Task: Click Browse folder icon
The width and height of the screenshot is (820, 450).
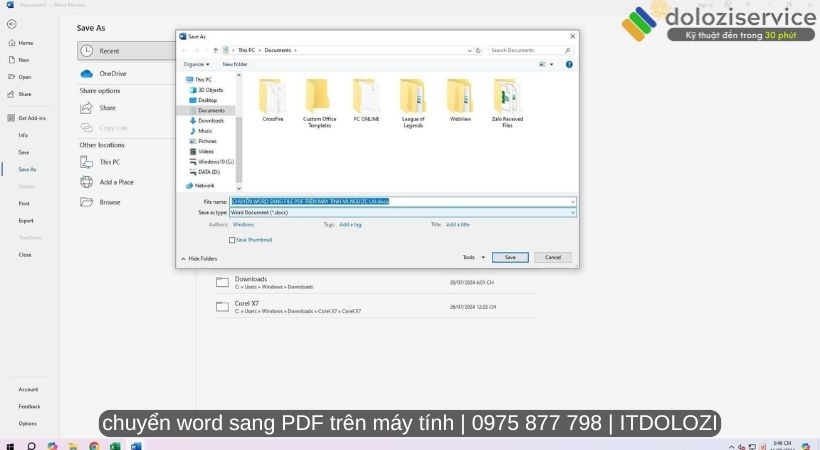Action: tap(86, 202)
